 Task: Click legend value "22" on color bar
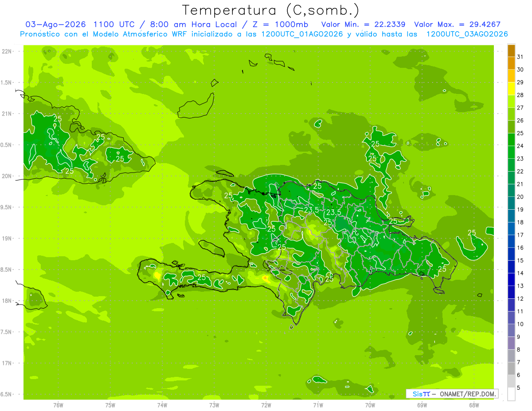click(520, 172)
